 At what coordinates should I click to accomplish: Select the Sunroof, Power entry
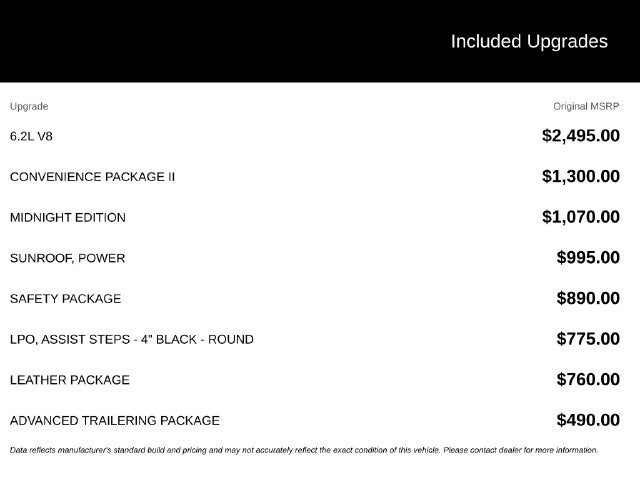(67, 258)
